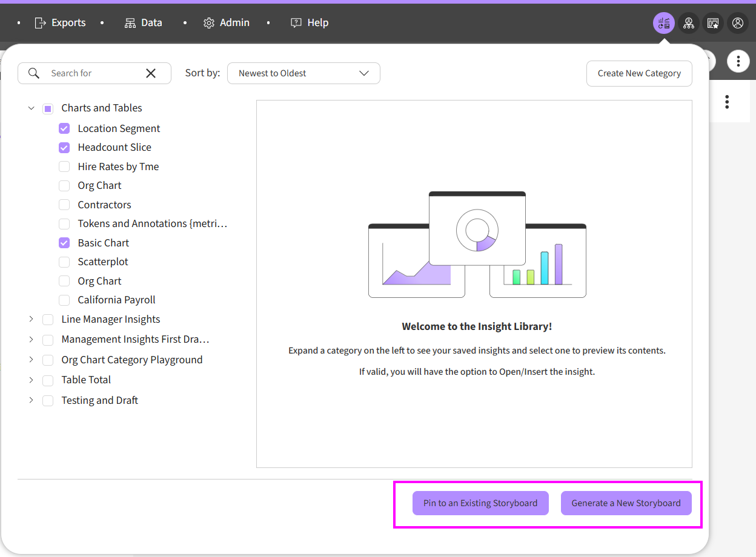756x557 pixels.
Task: Check the Hire Rates by Tme checkbox
Action: (64, 166)
